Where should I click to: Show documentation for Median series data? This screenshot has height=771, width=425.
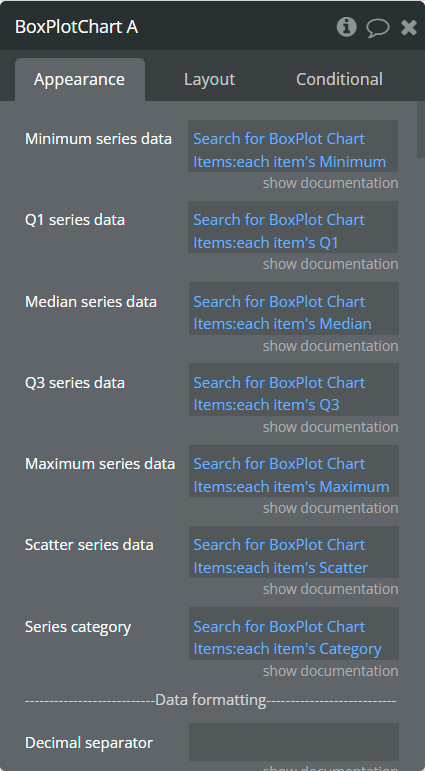pyautogui.click(x=331, y=346)
